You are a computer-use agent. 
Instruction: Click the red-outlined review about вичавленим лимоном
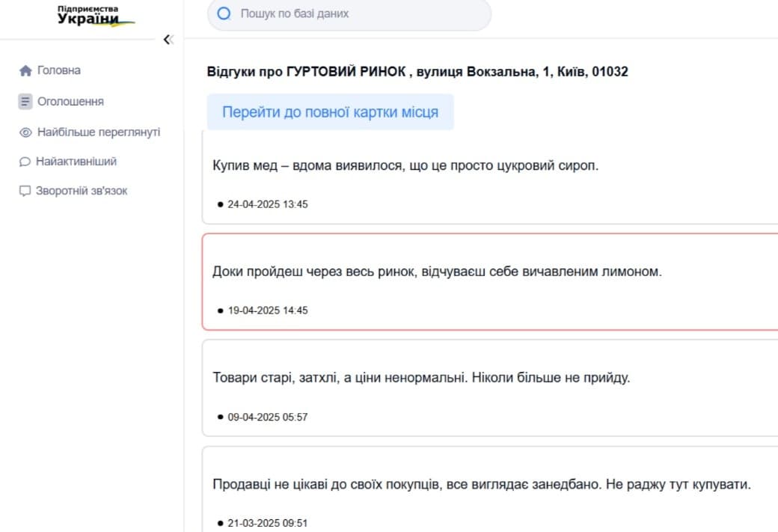[x=437, y=272]
